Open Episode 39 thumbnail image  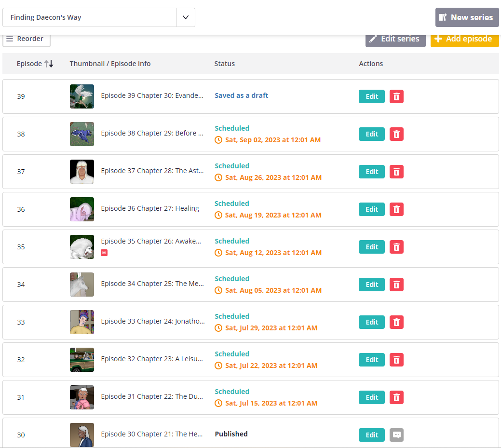coord(82,96)
